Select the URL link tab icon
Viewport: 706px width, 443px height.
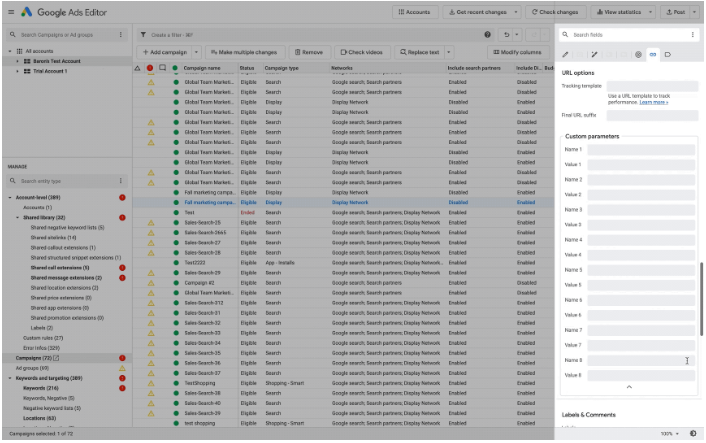(x=652, y=54)
